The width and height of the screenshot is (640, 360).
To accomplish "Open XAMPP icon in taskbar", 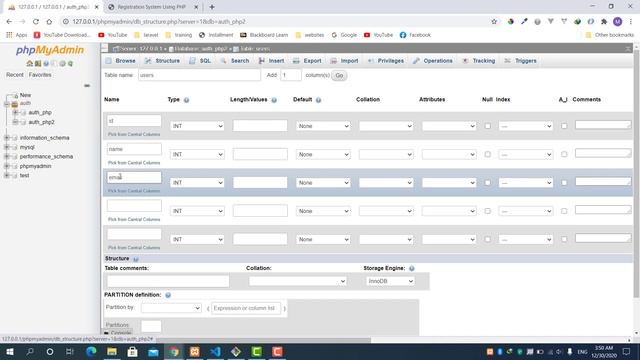I will [x=195, y=351].
